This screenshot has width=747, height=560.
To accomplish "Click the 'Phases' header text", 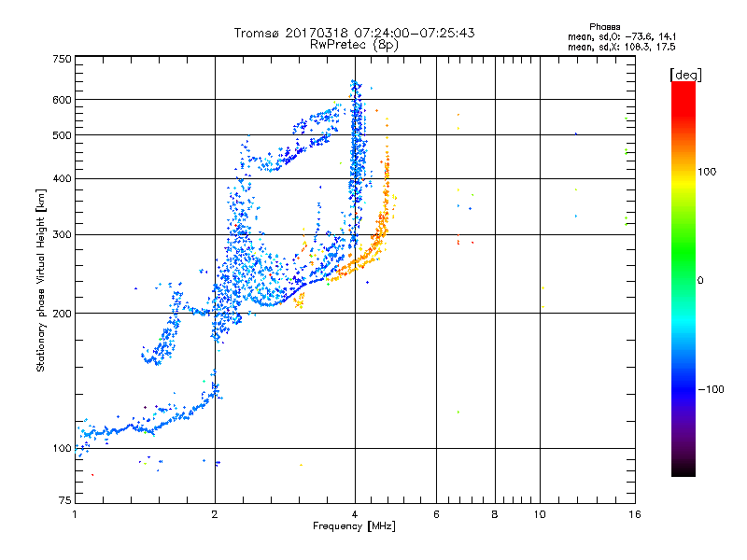I will point(604,27).
